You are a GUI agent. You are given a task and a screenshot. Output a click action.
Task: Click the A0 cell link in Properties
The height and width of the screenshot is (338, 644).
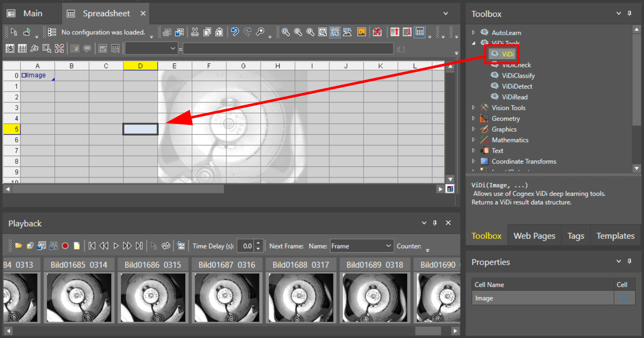(x=624, y=299)
